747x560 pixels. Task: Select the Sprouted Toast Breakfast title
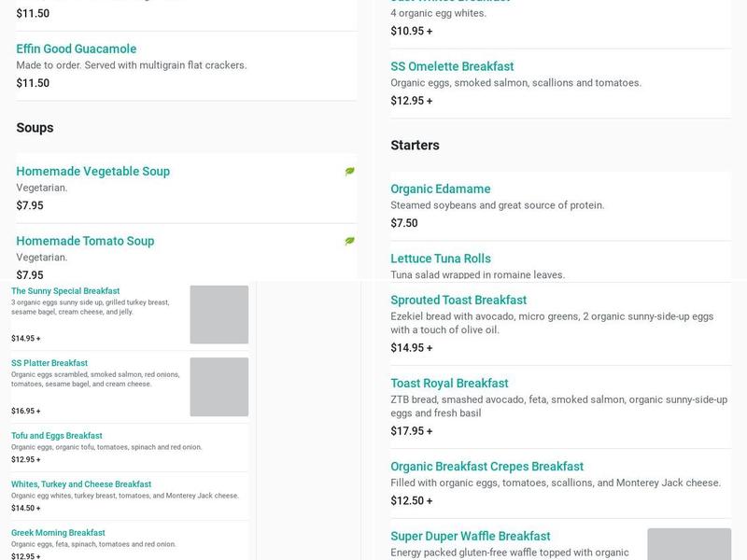[x=458, y=300]
